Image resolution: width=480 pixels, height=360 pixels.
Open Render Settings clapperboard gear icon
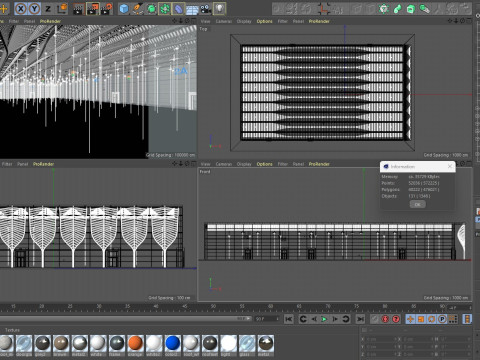pos(107,9)
